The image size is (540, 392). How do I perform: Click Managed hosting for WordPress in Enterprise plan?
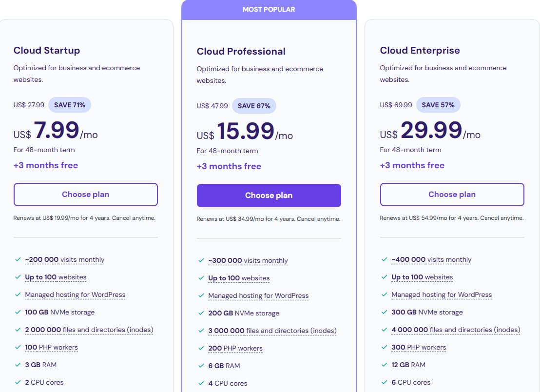tap(442, 295)
